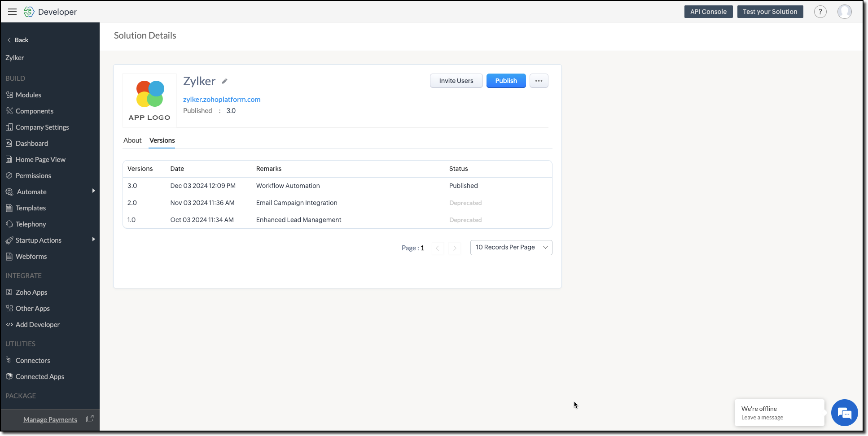Click the Permissions sidebar icon
Viewport: 868px width, 436px height.
tap(9, 175)
